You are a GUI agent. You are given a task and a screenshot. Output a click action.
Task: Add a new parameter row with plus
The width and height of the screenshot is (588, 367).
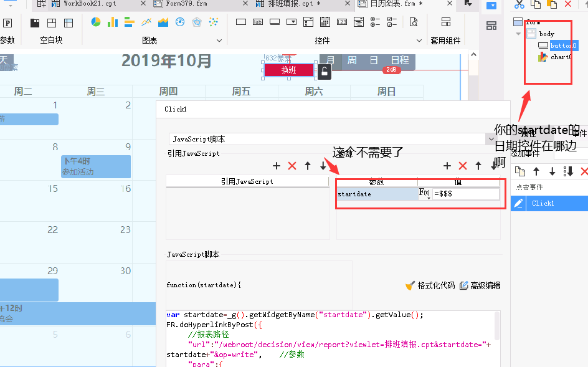click(x=447, y=166)
